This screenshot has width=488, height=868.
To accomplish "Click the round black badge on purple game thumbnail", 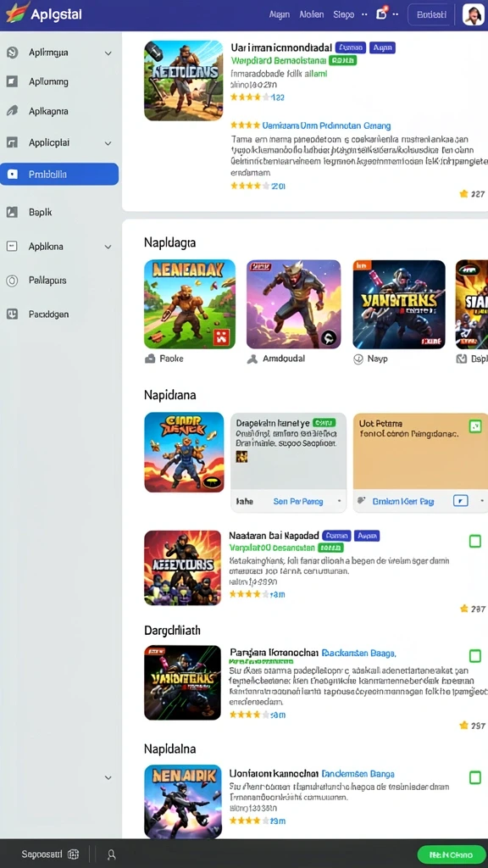I will [328, 337].
